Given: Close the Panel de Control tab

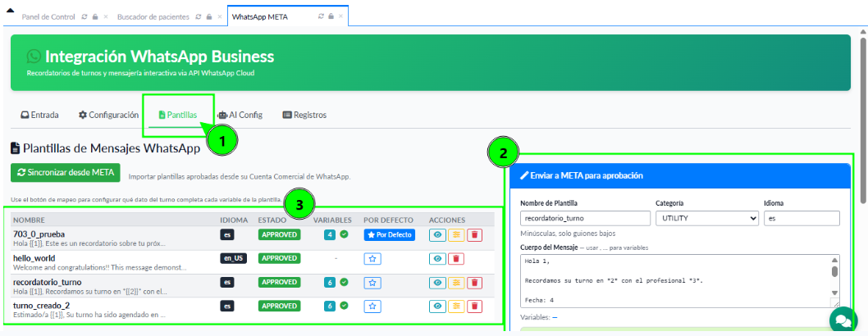Looking at the screenshot, I should click(106, 16).
